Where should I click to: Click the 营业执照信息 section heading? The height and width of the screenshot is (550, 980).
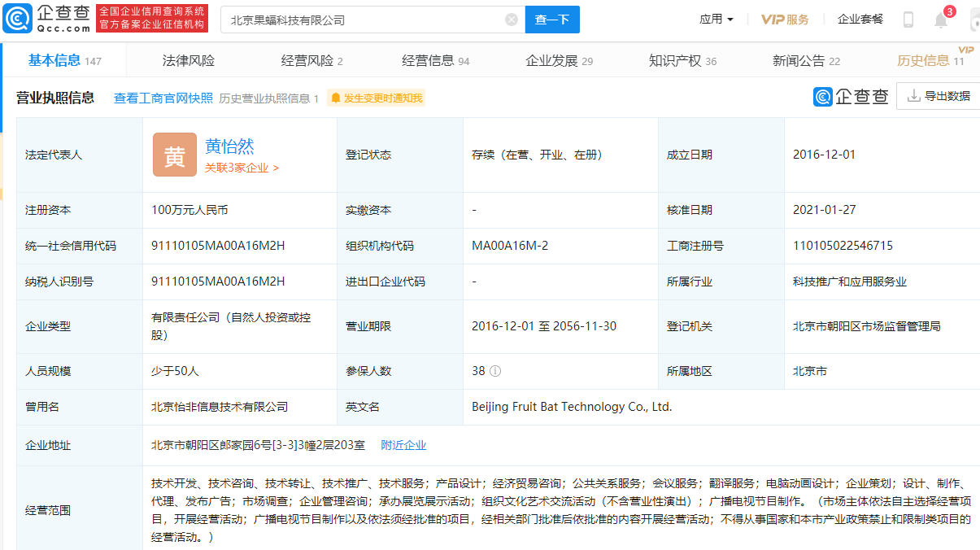coord(55,98)
